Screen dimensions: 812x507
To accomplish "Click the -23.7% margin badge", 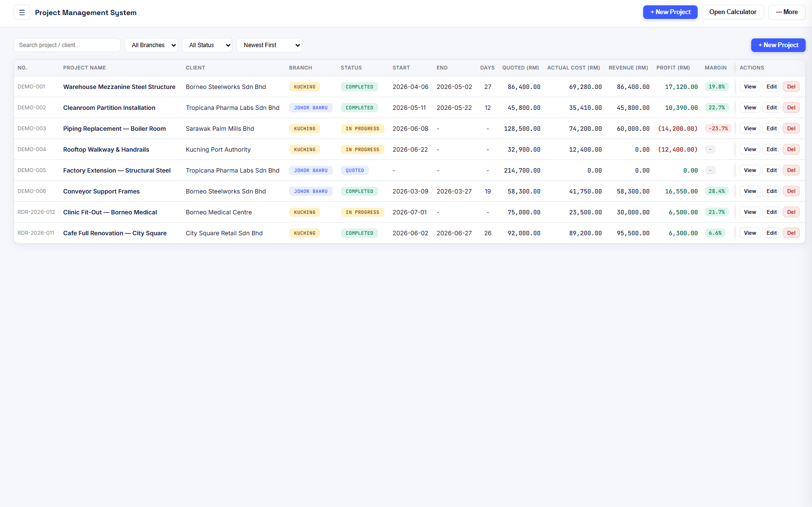I will click(718, 129).
